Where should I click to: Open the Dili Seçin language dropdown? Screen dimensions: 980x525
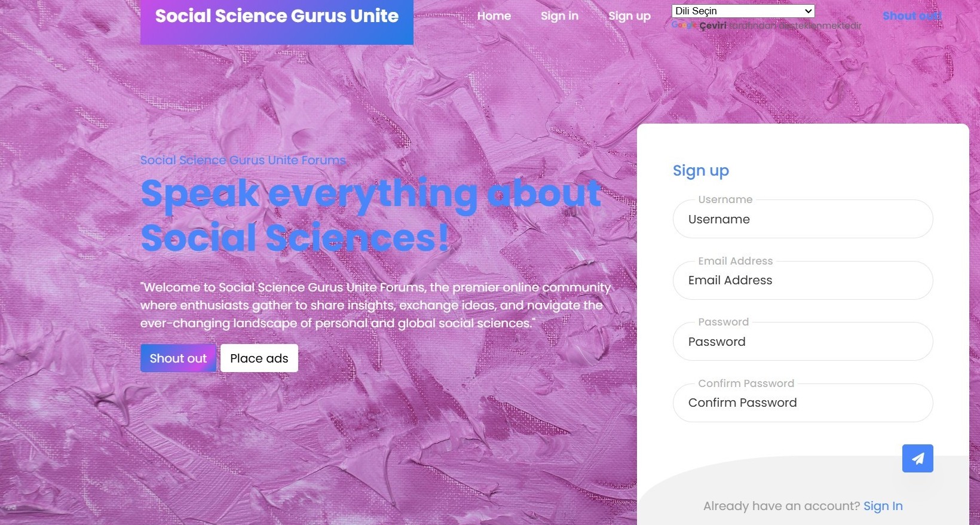pos(743,11)
